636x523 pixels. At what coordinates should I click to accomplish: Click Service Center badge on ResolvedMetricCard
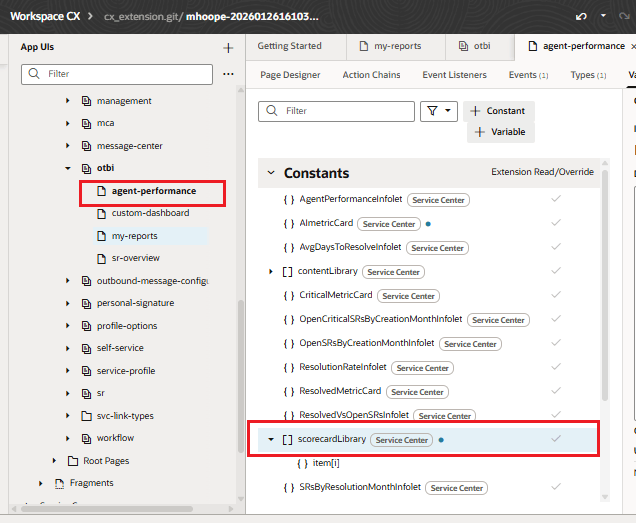417,392
